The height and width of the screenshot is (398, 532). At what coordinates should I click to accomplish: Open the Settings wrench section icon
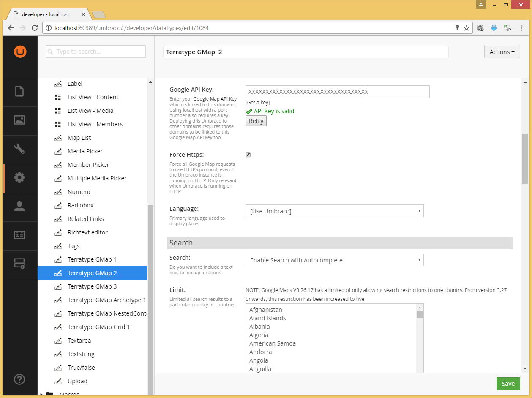click(x=20, y=149)
